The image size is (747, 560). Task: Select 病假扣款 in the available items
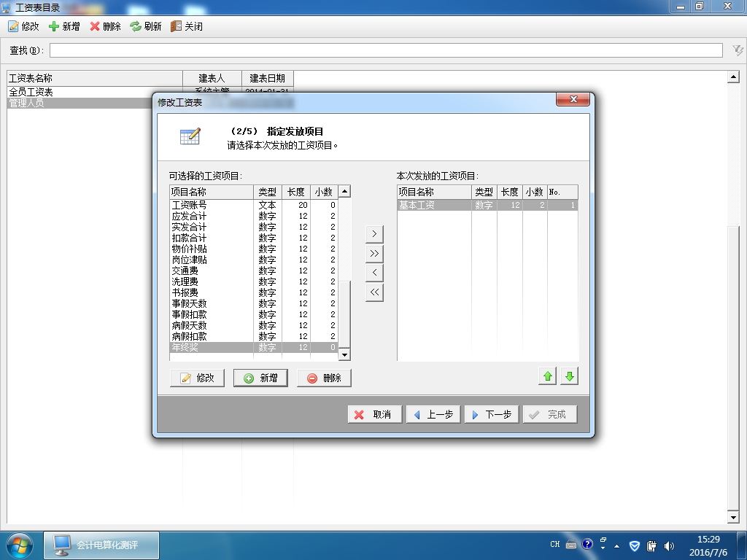click(254, 337)
